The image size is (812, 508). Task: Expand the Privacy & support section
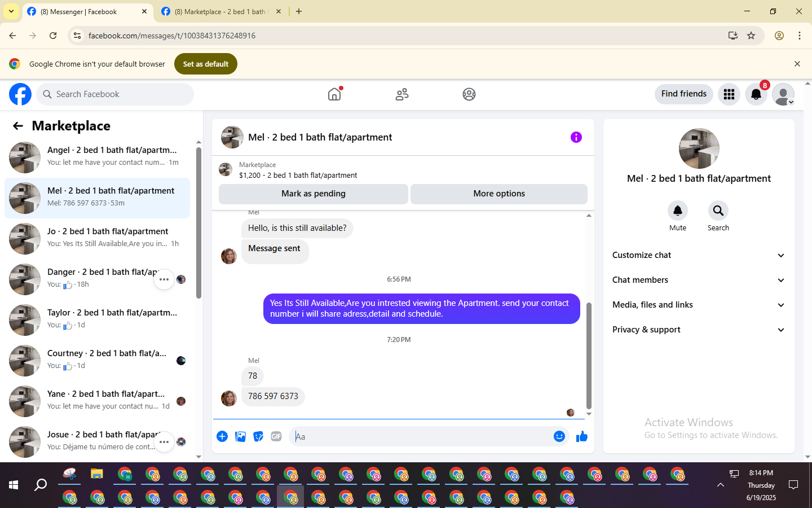tap(699, 330)
